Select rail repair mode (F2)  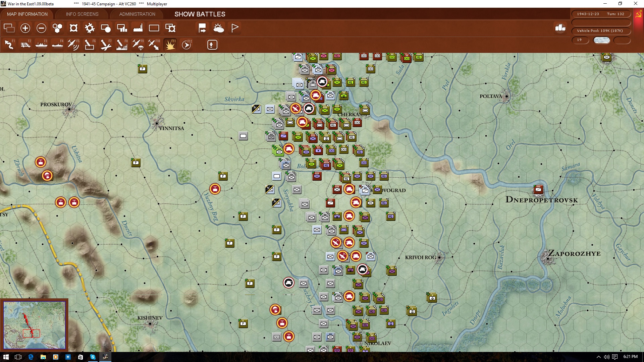pyautogui.click(x=25, y=45)
